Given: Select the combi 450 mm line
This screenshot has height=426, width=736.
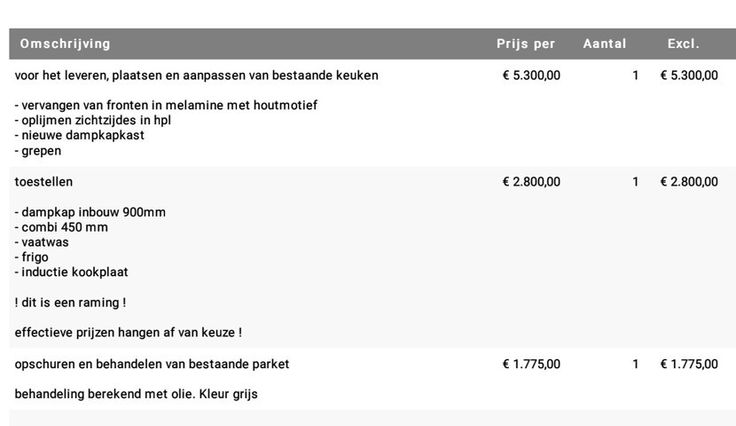Looking at the screenshot, I should [62, 227].
